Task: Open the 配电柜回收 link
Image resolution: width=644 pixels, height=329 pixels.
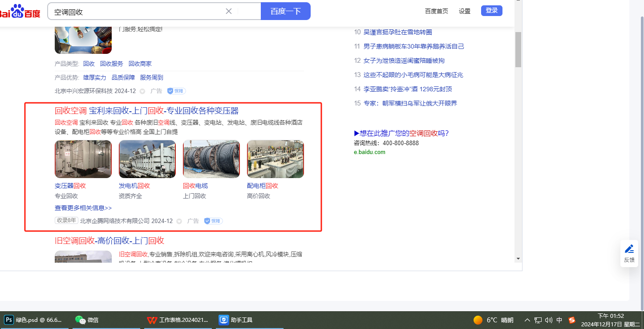Action: (263, 186)
